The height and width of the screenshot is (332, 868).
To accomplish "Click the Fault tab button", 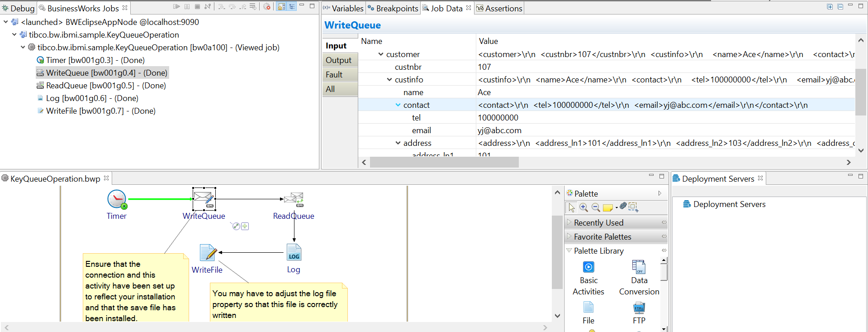I will click(334, 75).
